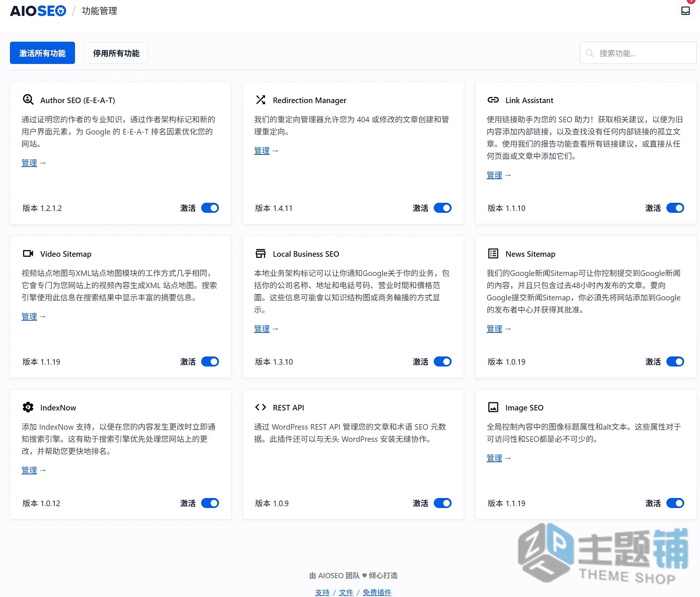
Task: Follow the 文件 footer link
Action: 346,592
